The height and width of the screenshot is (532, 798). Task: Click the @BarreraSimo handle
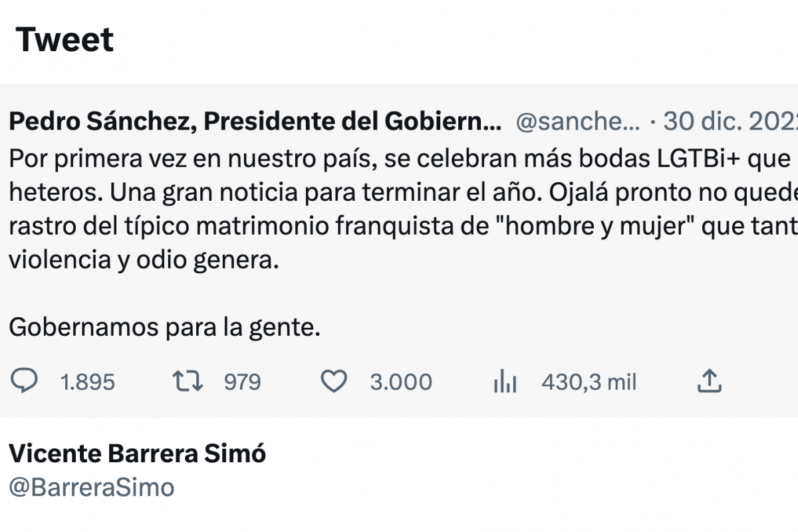[x=92, y=487]
